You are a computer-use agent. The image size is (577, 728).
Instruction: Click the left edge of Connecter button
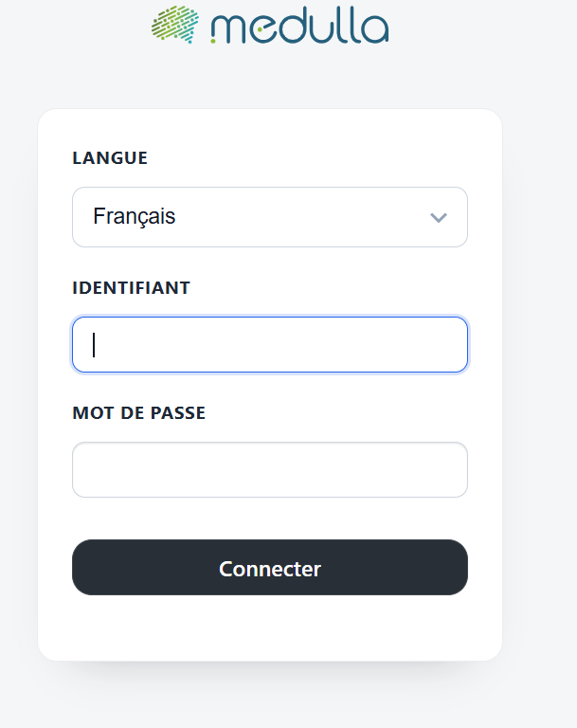pyautogui.click(x=85, y=568)
